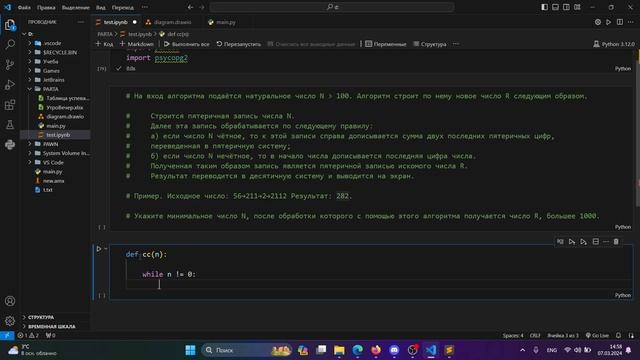Screen dimensions: 640x360
Task: Click the notebook settings gear at top right
Action: point(598,22)
